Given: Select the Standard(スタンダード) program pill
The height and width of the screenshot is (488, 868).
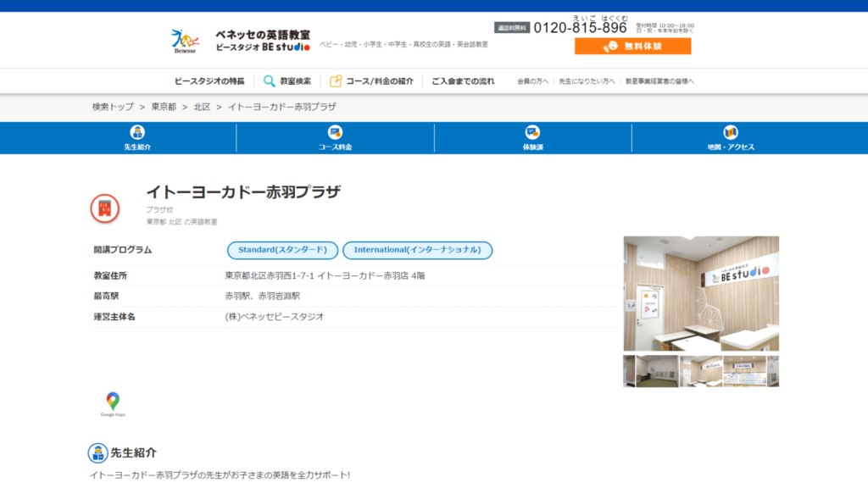Looking at the screenshot, I should click(282, 250).
